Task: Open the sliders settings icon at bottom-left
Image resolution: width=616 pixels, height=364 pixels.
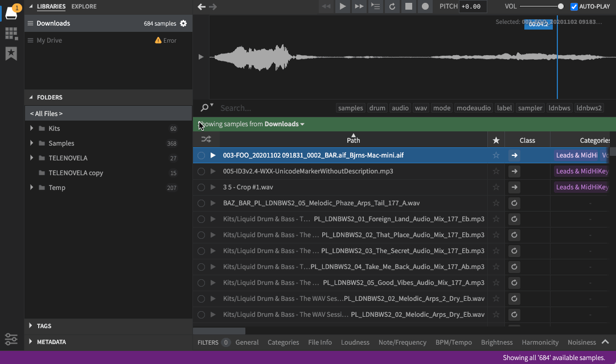Action: click(x=11, y=339)
